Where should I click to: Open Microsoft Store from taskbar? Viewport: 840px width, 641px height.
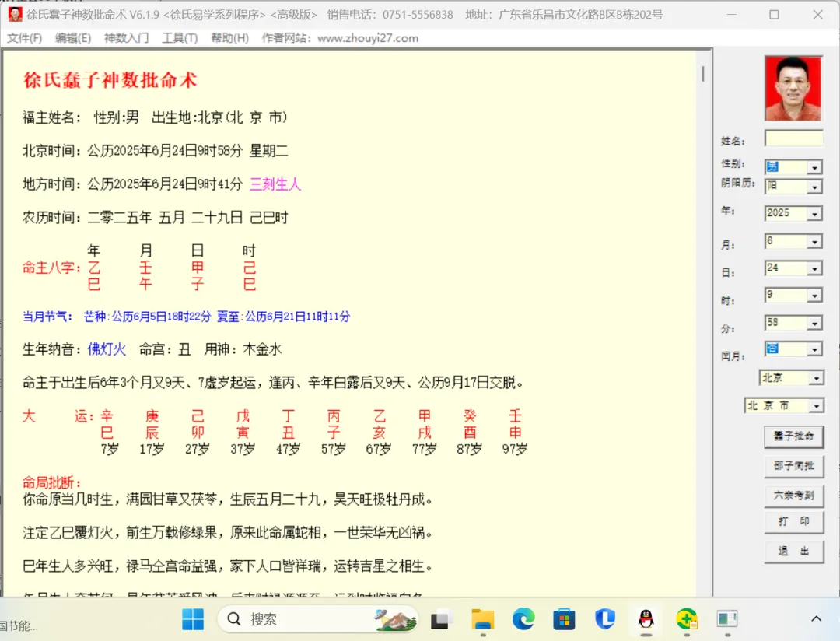coord(564,619)
